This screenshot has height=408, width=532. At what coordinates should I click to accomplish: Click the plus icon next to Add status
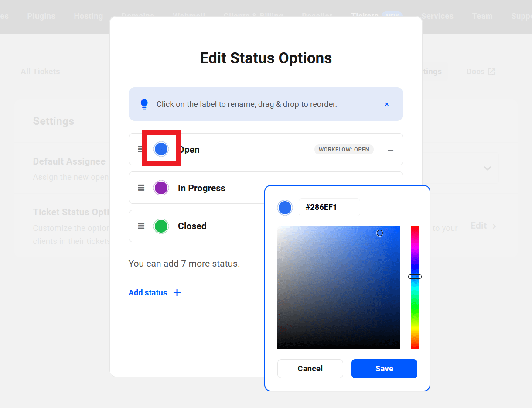click(x=177, y=292)
